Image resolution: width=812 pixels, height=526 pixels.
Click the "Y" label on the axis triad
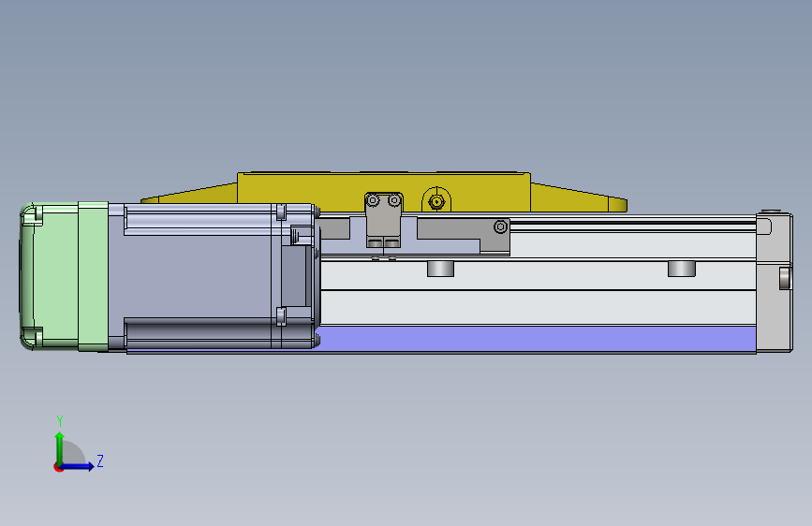(60, 420)
